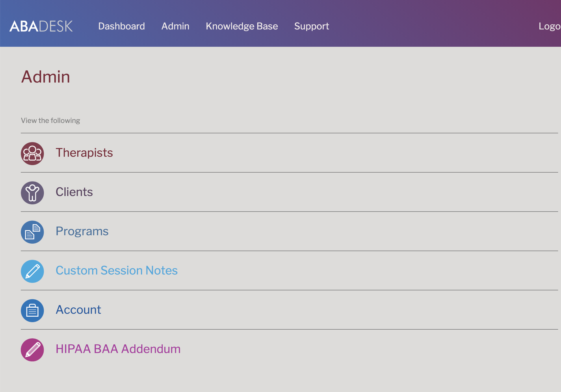Image resolution: width=561 pixels, height=392 pixels.
Task: Click the Therapists group icon
Action: click(32, 153)
